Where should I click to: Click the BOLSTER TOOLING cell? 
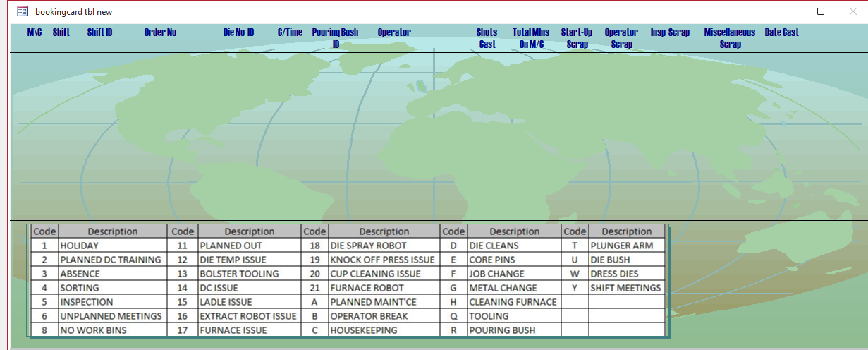click(x=249, y=274)
